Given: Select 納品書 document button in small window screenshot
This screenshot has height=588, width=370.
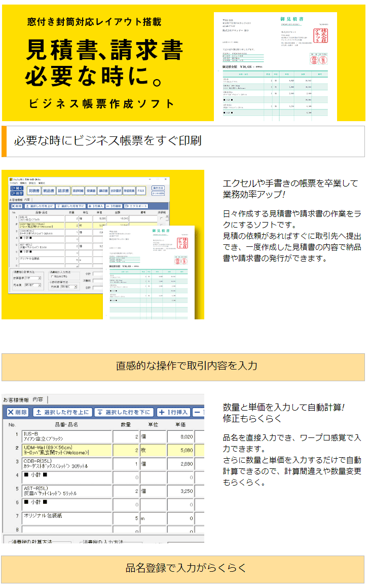Looking at the screenshot, I should pyautogui.click(x=48, y=191).
